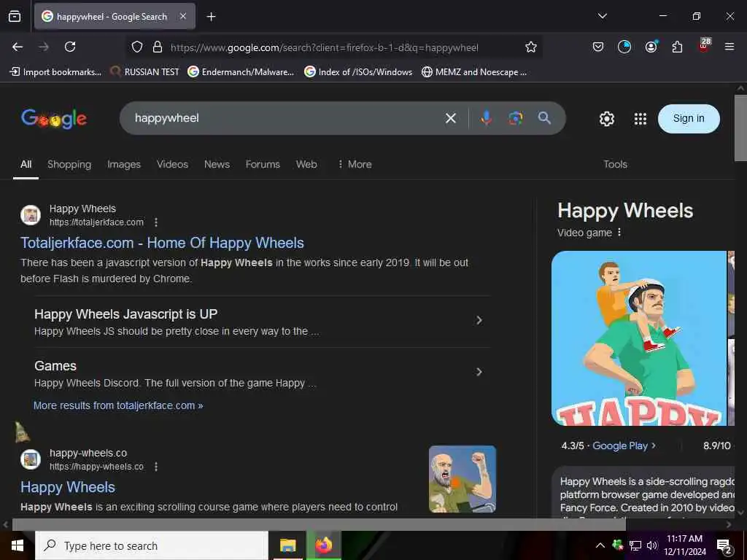This screenshot has height=560, width=747.
Task: Start voice search with microphone
Action: coord(486,118)
